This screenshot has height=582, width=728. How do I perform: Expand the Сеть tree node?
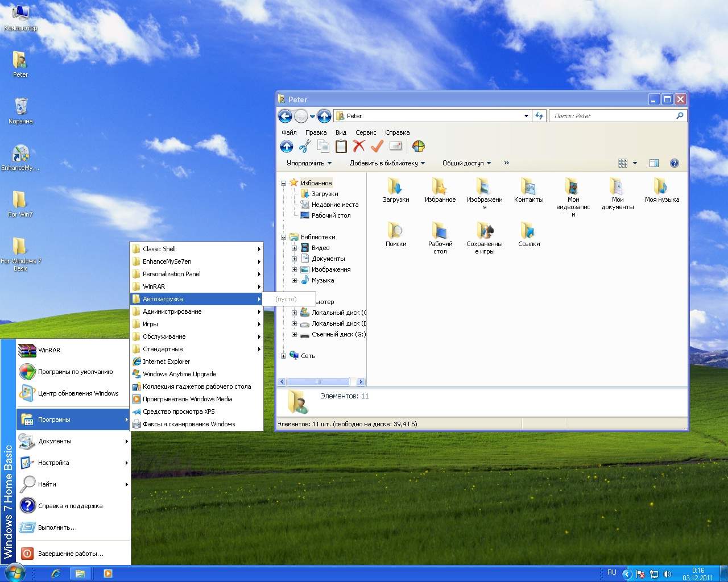283,356
